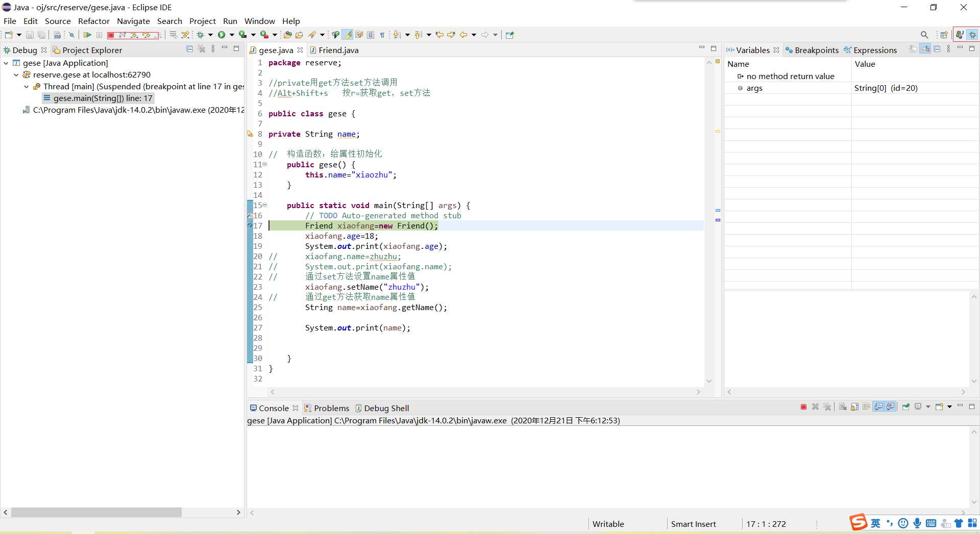Screen dimensions: 980x534
Task: Toggle Scroll Lock in Console
Action: click(854, 406)
